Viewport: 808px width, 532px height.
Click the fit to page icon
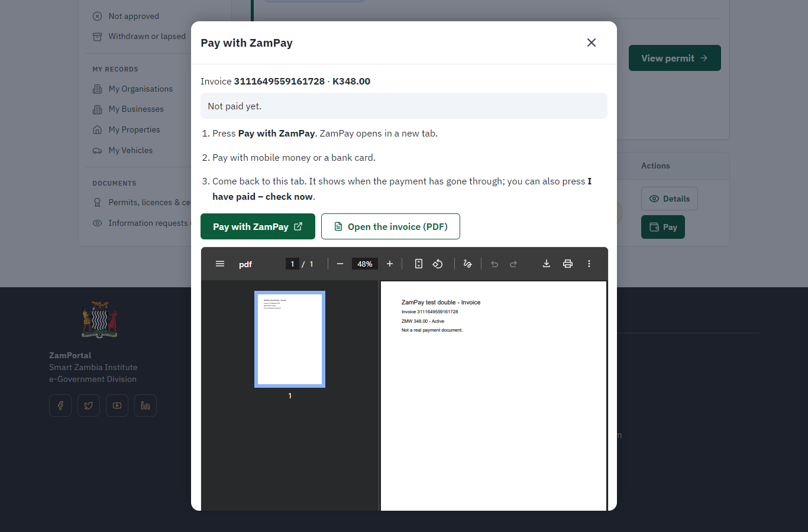coord(419,264)
